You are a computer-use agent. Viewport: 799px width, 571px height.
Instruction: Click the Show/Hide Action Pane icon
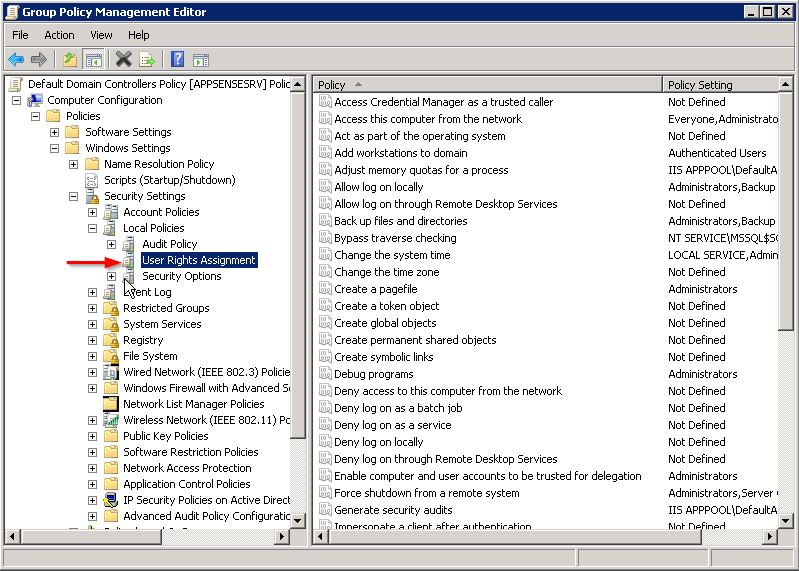click(x=200, y=60)
